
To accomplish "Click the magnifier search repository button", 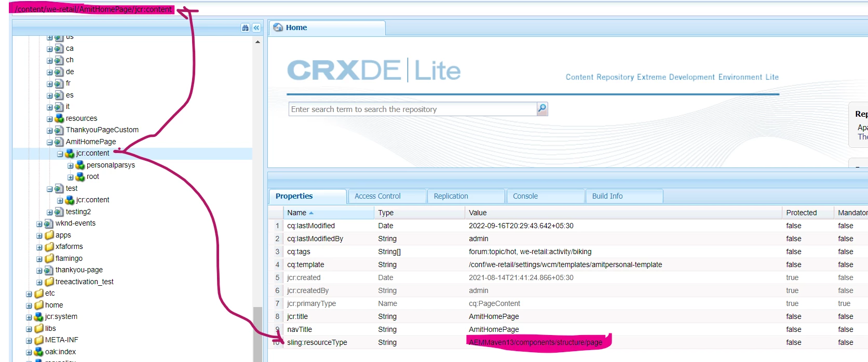I will point(542,108).
